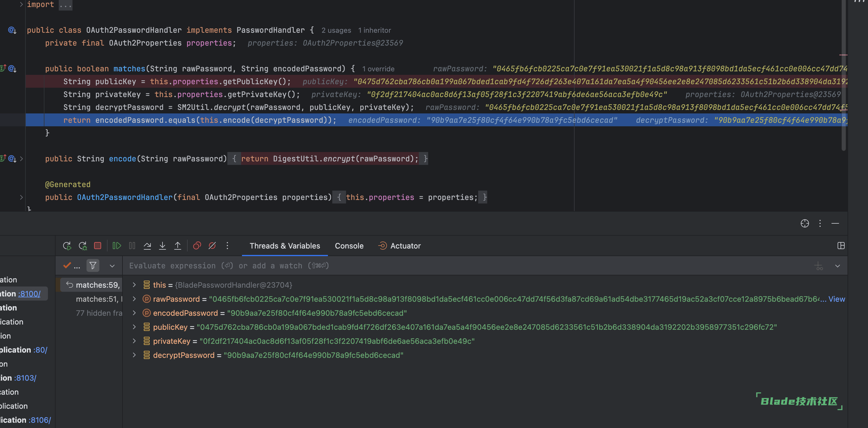
Task: Toggle Mute Breakpoints icon
Action: point(212,246)
